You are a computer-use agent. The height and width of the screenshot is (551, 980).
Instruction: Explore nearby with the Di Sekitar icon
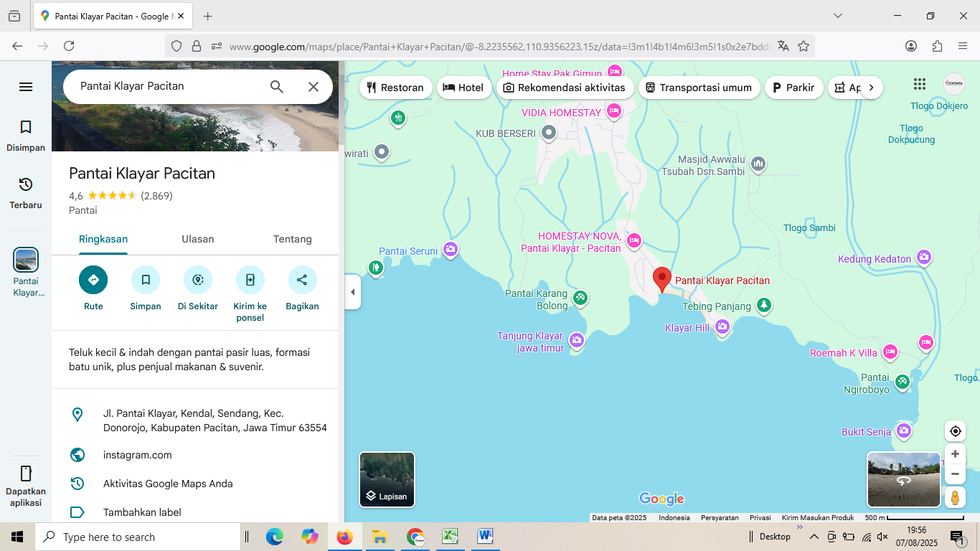coord(197,280)
